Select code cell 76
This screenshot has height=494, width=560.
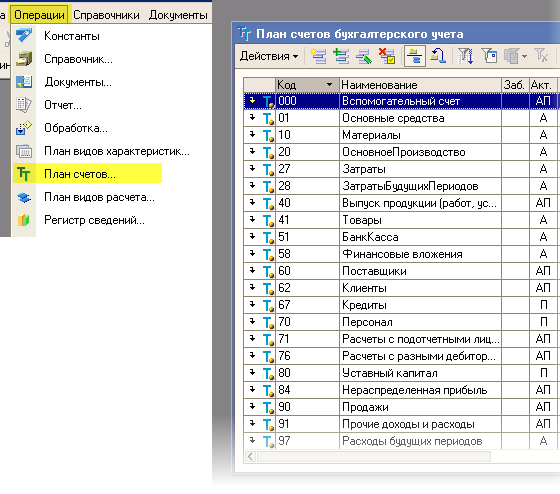(x=307, y=356)
